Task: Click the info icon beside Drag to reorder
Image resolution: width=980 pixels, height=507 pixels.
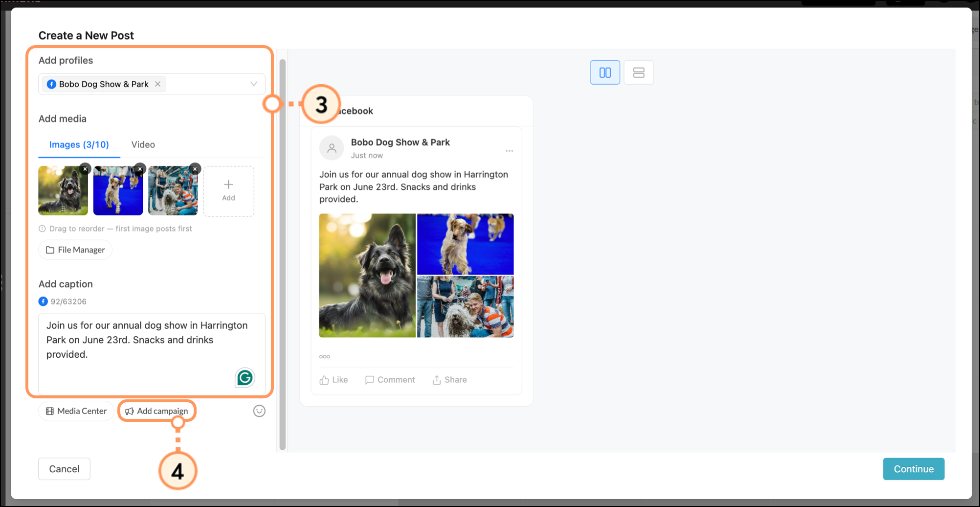Action: coord(42,229)
